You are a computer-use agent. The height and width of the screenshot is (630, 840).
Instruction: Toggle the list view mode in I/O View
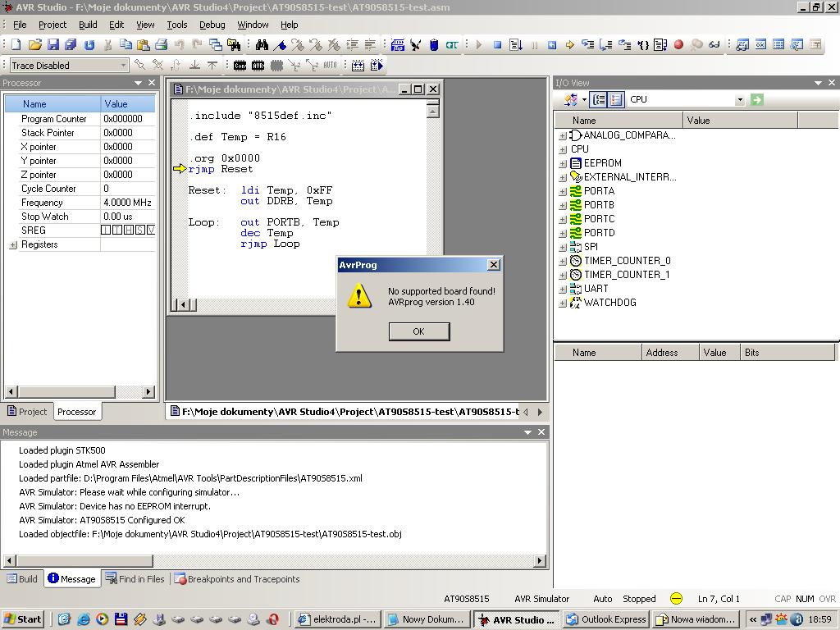(x=616, y=99)
